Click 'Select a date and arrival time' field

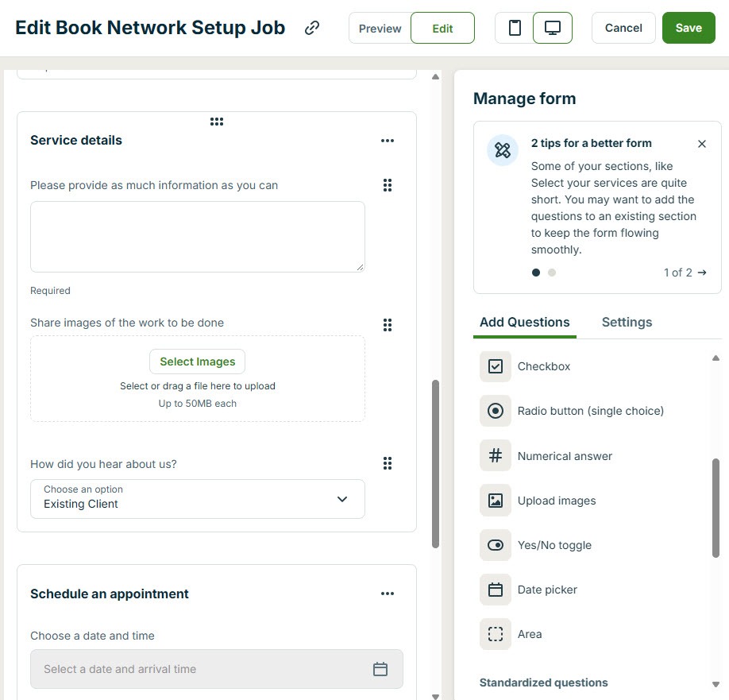point(217,669)
